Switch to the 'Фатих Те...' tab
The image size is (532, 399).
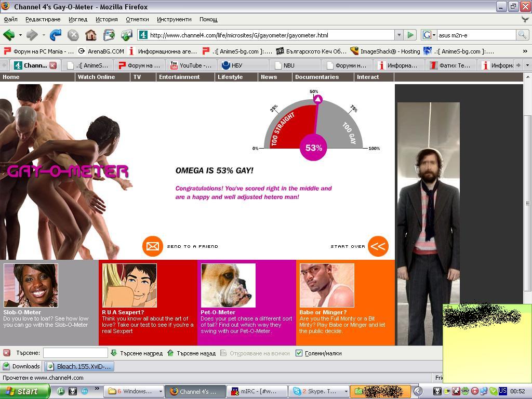point(450,65)
